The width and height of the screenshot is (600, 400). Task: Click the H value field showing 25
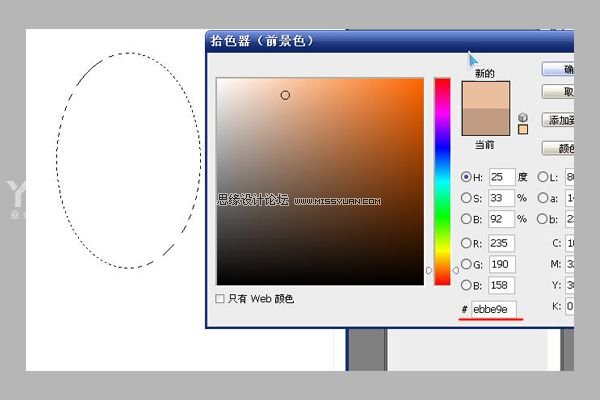pos(502,177)
